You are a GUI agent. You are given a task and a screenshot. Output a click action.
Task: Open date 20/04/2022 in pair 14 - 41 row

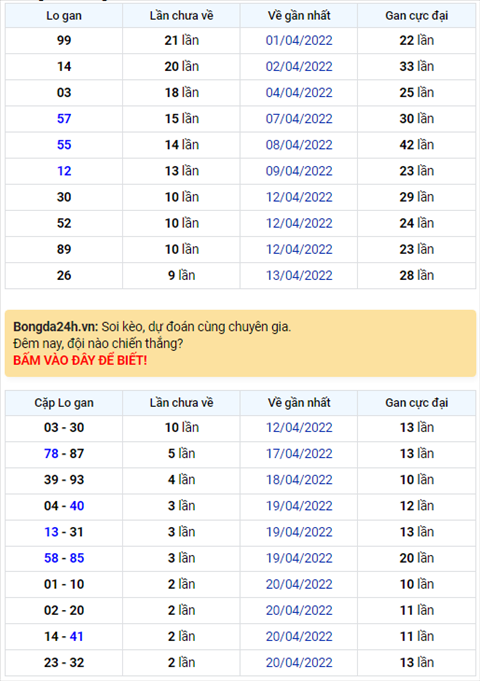pos(299,636)
